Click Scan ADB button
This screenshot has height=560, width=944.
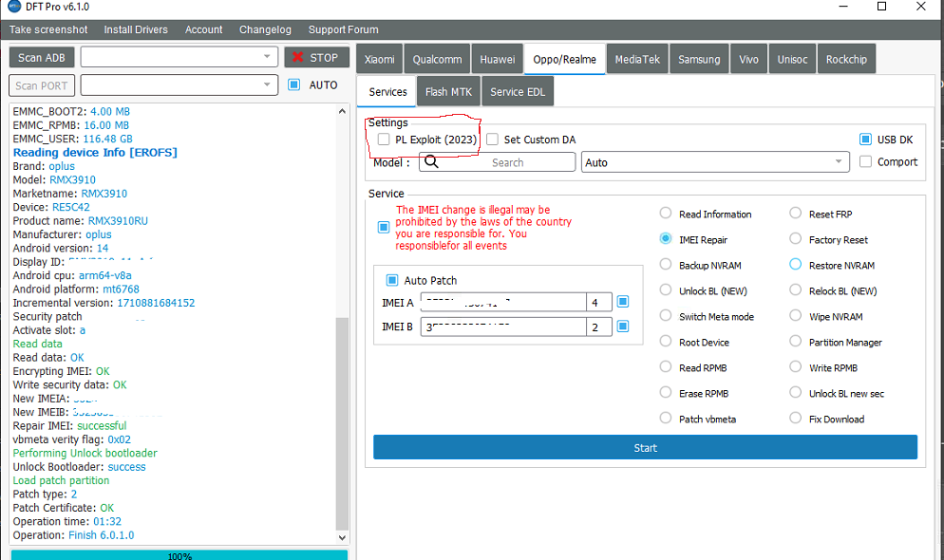click(42, 58)
